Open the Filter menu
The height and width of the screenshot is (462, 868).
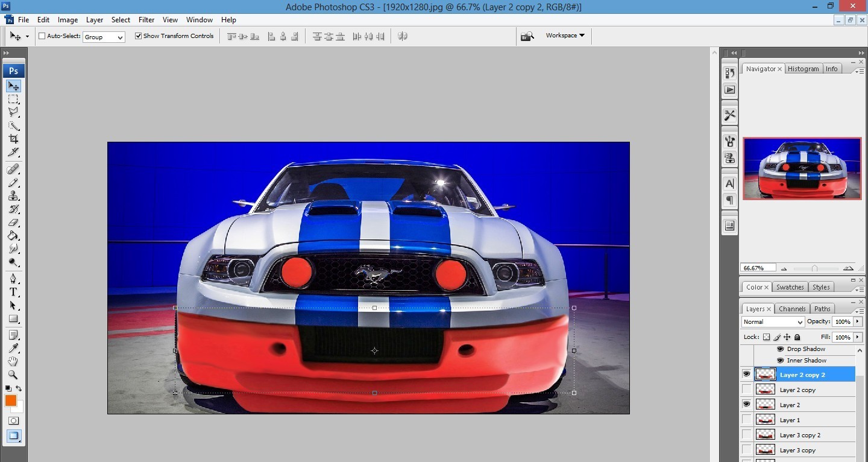[x=146, y=20]
